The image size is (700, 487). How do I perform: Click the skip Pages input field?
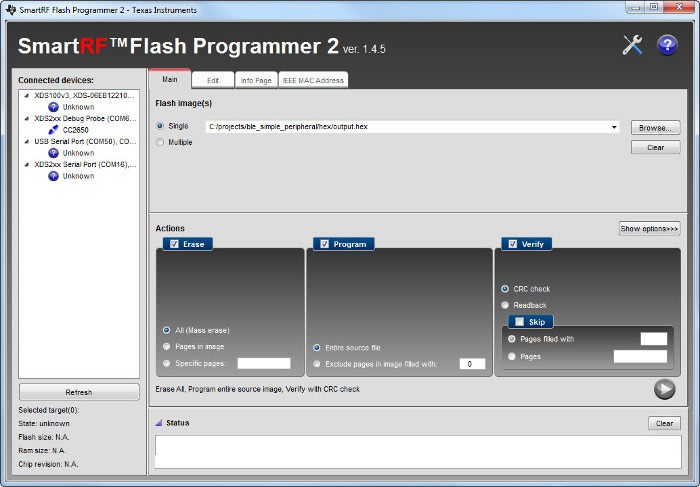tap(640, 356)
